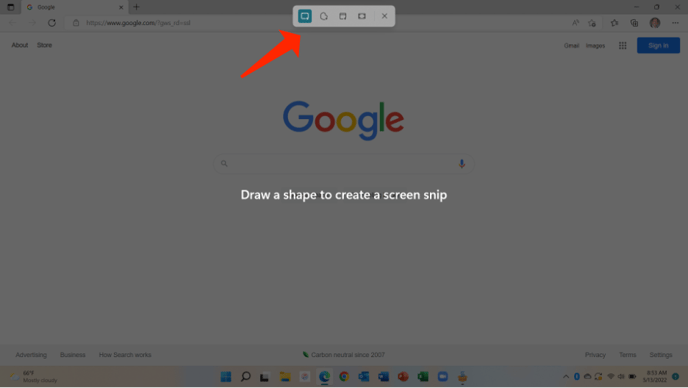Select Window Snip mode
This screenshot has width=688, height=388.
(343, 16)
